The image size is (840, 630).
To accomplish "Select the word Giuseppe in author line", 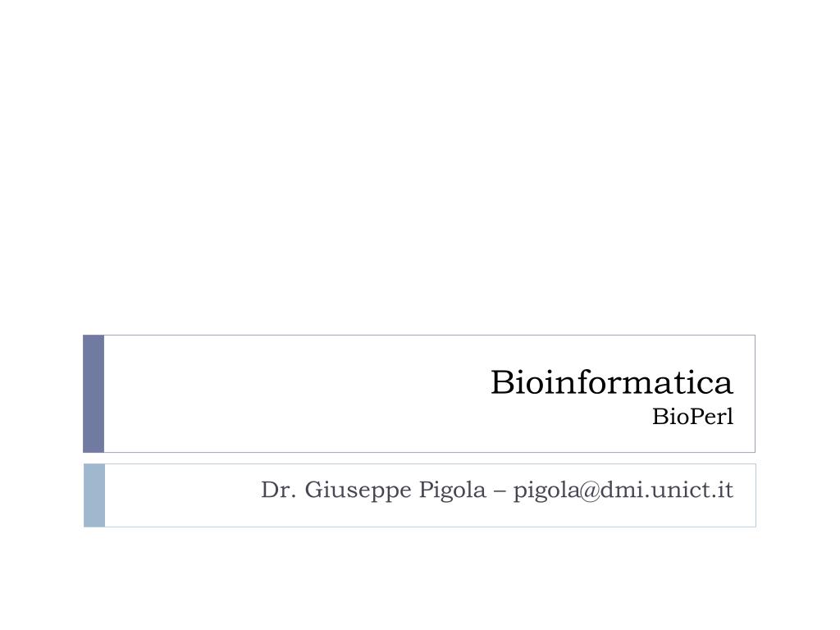I will coord(358,491).
